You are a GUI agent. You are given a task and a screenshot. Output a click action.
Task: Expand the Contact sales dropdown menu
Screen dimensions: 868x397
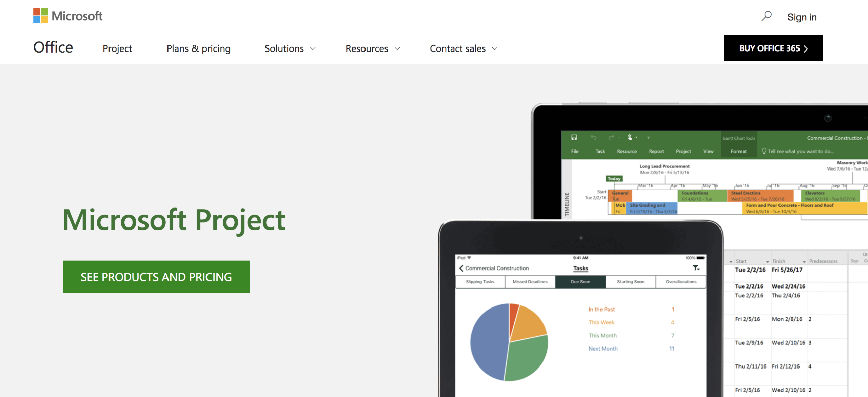pyautogui.click(x=464, y=48)
